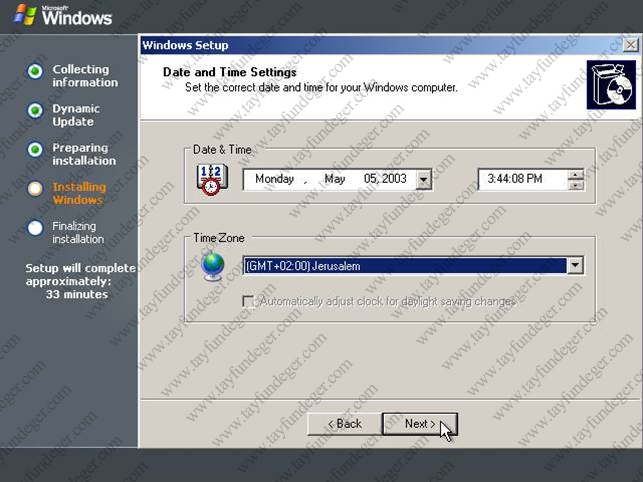Click the Windows flag logo
The height and width of the screenshot is (482, 643).
[x=25, y=14]
